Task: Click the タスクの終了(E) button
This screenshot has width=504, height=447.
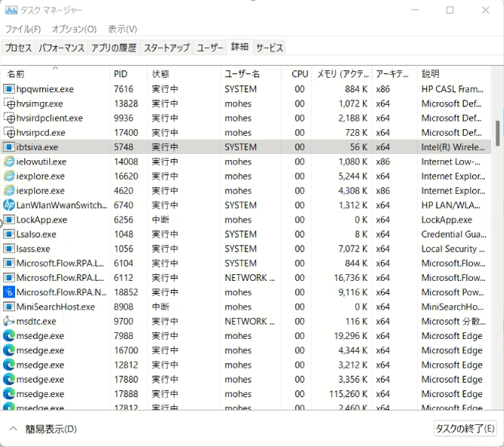Action: point(465,428)
